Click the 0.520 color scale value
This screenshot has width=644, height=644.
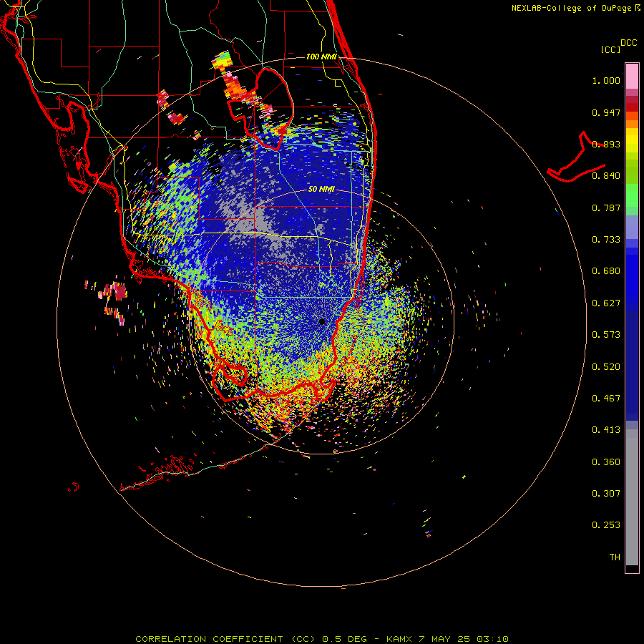pyautogui.click(x=606, y=367)
